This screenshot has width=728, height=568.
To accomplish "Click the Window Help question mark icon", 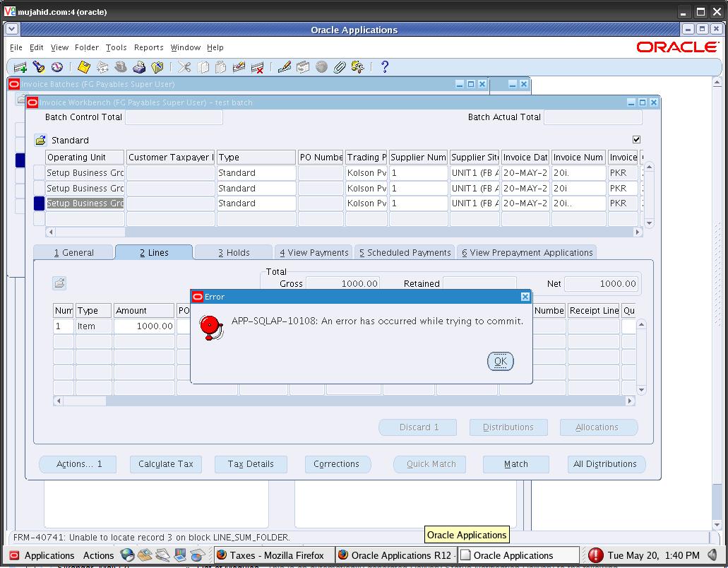I will pyautogui.click(x=384, y=67).
